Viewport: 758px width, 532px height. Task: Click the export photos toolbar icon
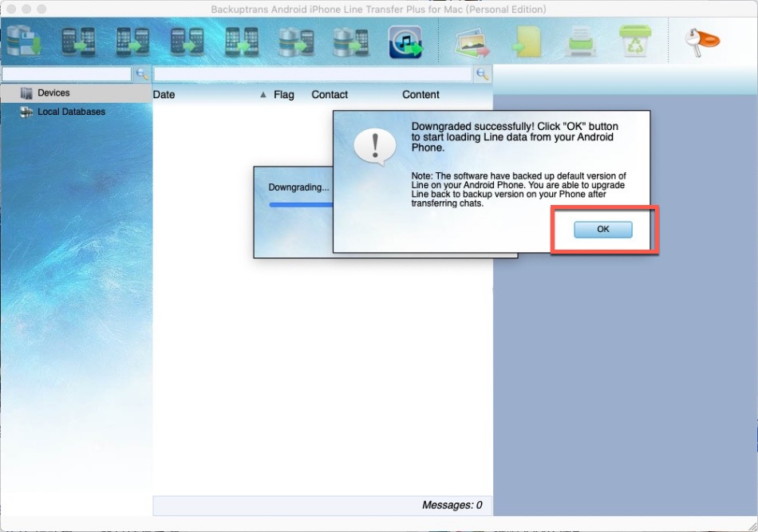(x=472, y=42)
